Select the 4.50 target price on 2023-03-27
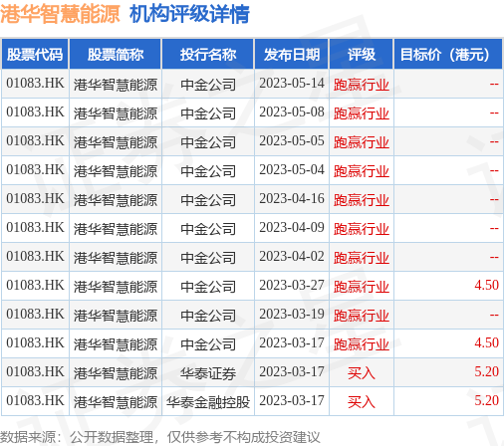The image size is (504, 446). (x=486, y=285)
